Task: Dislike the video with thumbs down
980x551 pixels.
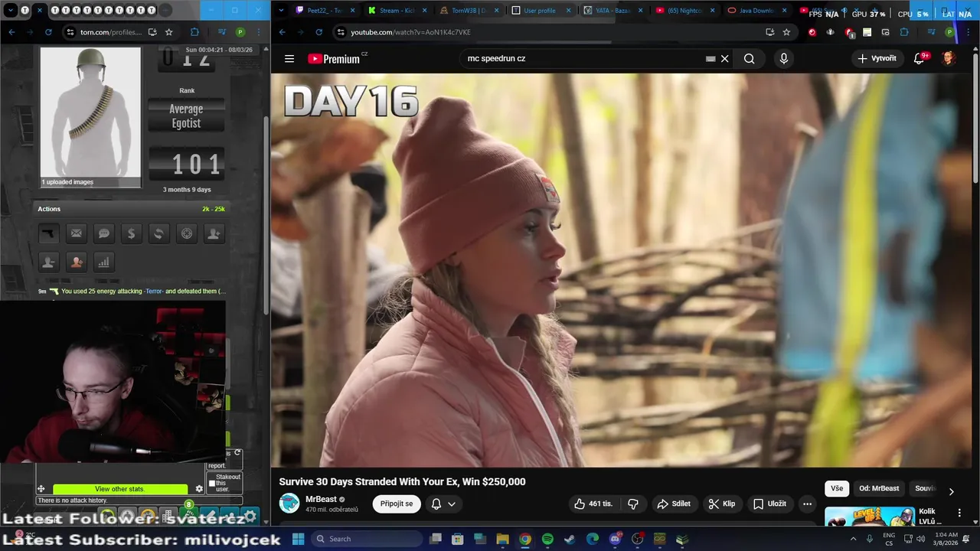Action: click(x=633, y=504)
